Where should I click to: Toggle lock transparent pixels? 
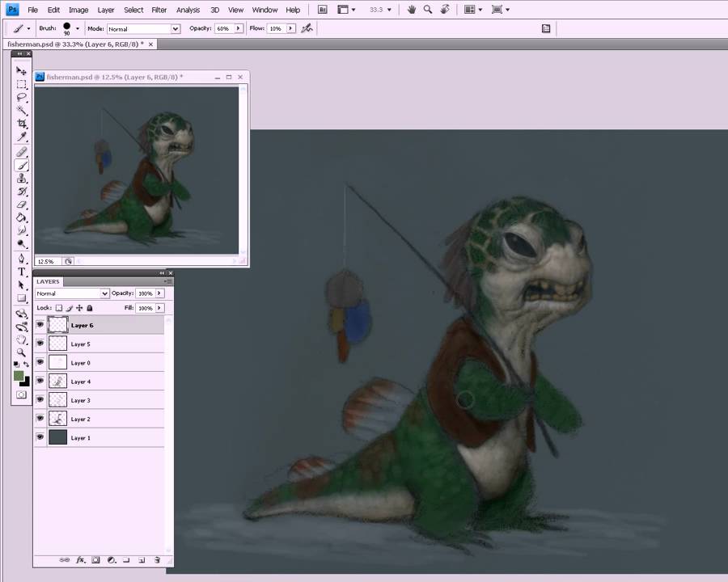point(59,308)
